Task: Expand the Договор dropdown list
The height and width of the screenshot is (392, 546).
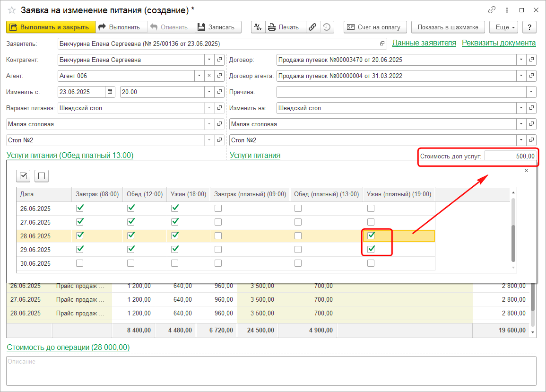Action: click(521, 60)
